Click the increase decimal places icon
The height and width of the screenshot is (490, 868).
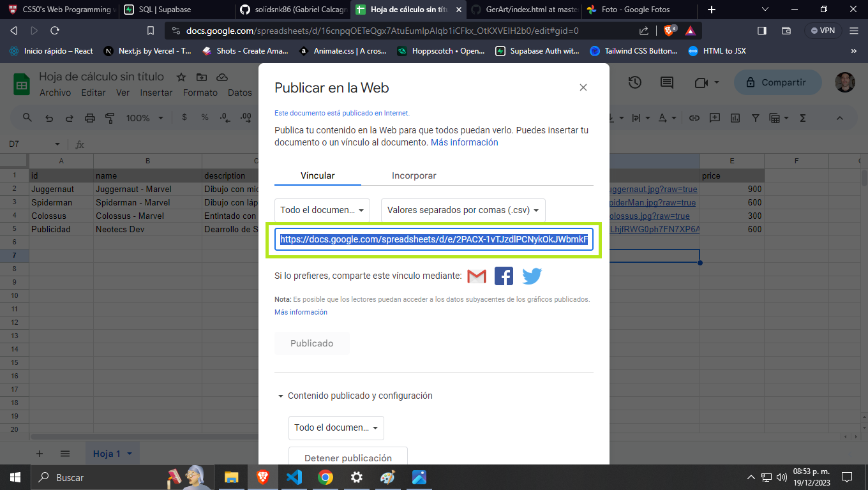click(246, 117)
